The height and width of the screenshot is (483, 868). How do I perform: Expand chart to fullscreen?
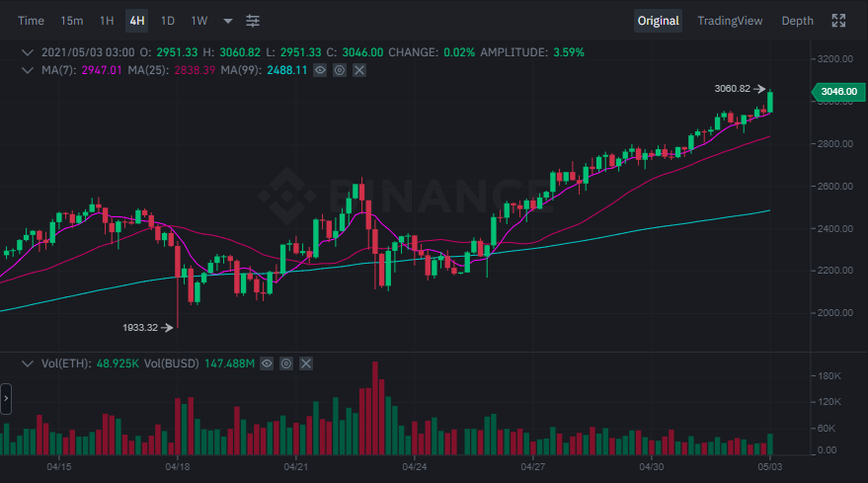point(838,21)
